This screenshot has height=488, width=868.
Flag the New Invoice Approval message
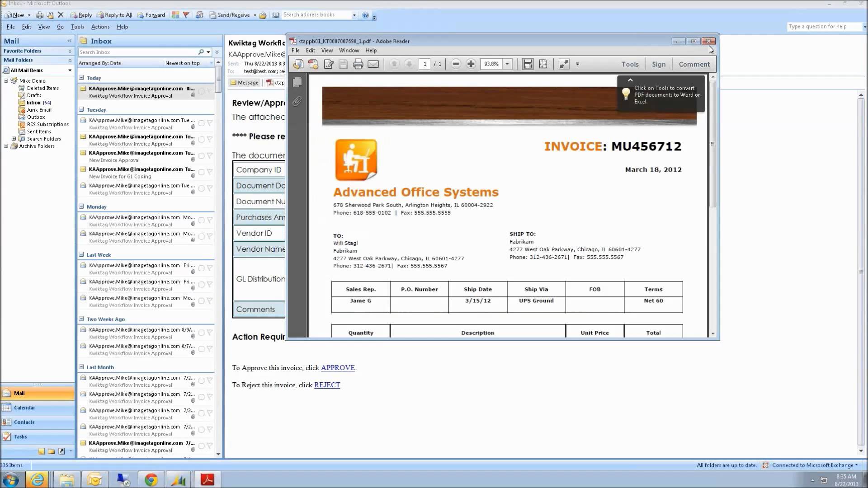pos(210,156)
